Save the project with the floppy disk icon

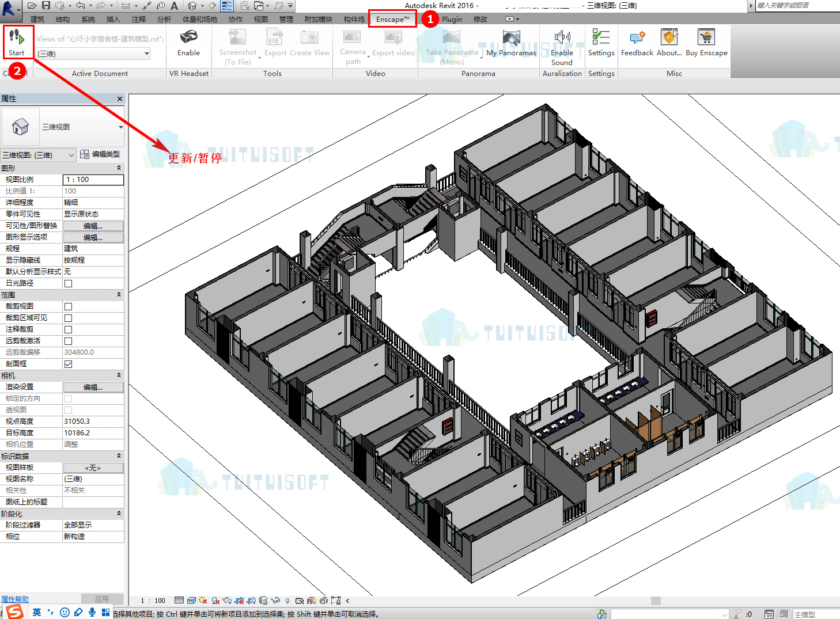tap(47, 6)
